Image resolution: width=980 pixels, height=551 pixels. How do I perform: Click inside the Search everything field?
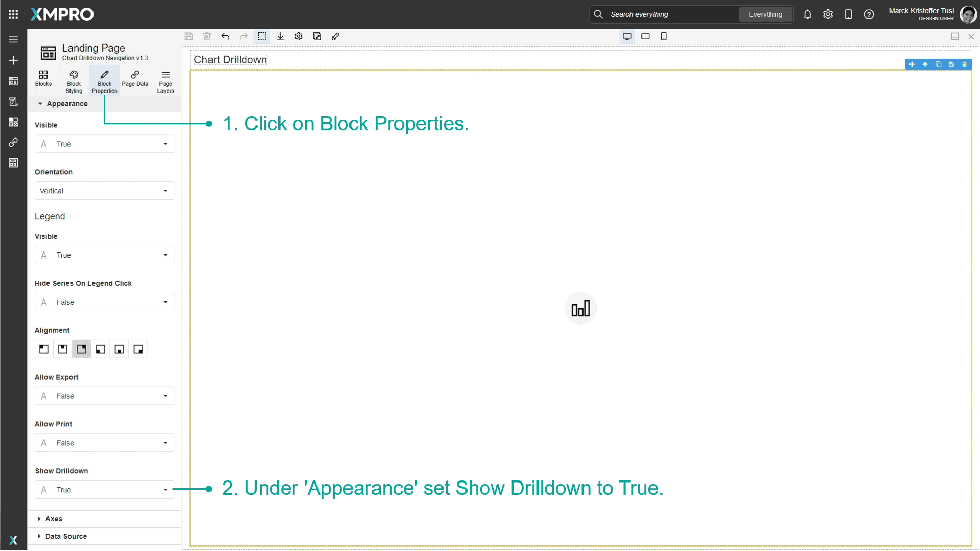coord(664,14)
